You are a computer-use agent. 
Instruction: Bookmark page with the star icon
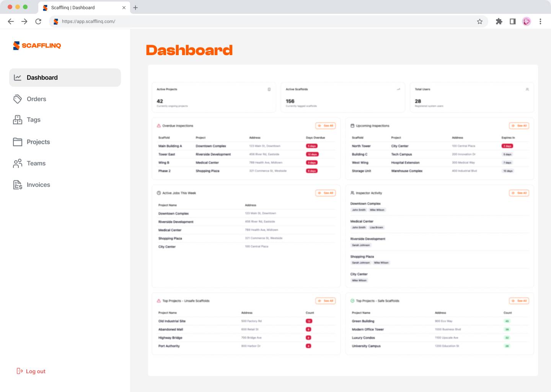479,21
